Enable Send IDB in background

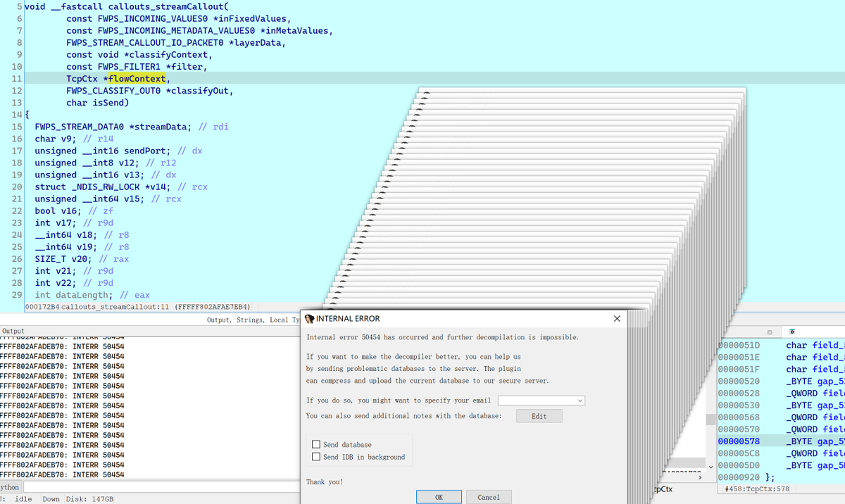tap(316, 457)
